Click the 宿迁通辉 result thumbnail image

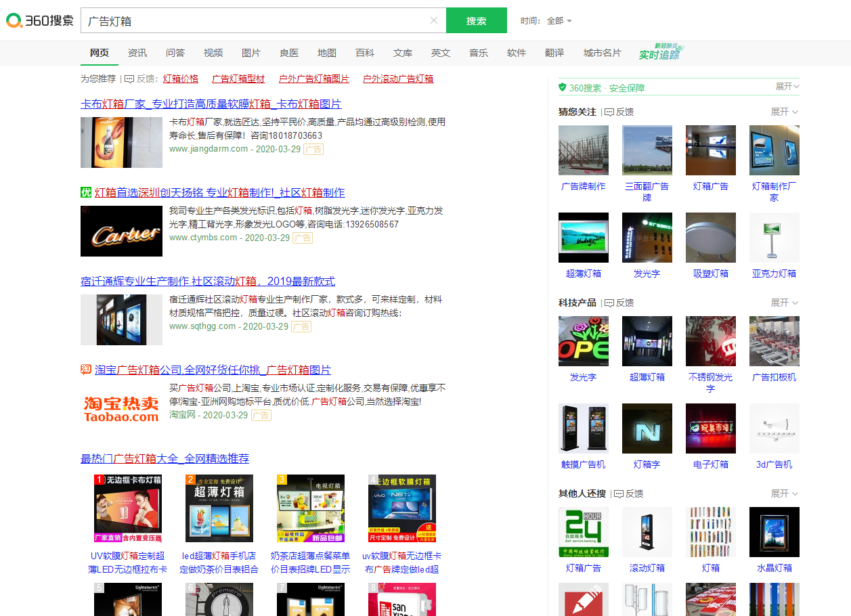coord(121,320)
